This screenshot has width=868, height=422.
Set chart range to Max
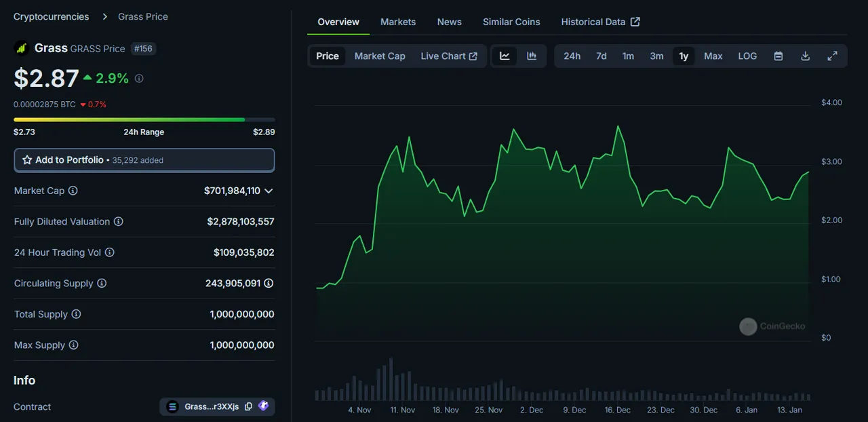(x=713, y=56)
